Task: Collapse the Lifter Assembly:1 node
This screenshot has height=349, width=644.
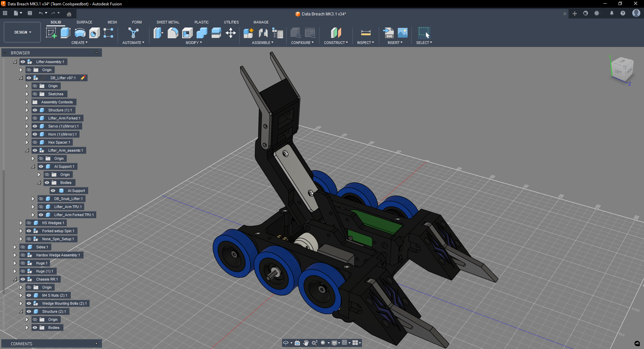Action: pos(15,62)
